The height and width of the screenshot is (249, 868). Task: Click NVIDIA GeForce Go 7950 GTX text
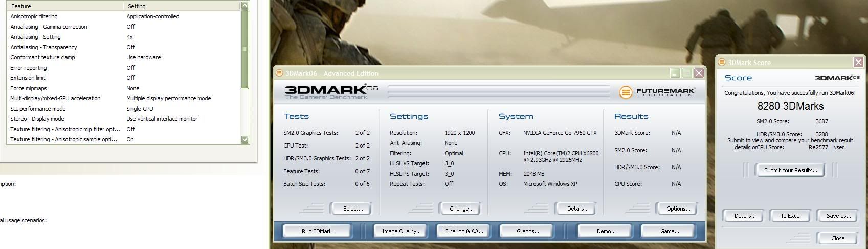click(560, 133)
